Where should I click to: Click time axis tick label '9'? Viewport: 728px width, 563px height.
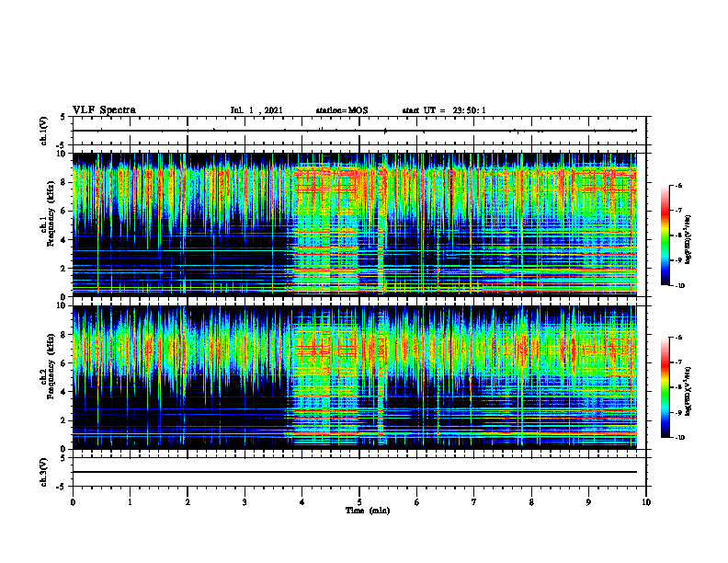coord(588,502)
